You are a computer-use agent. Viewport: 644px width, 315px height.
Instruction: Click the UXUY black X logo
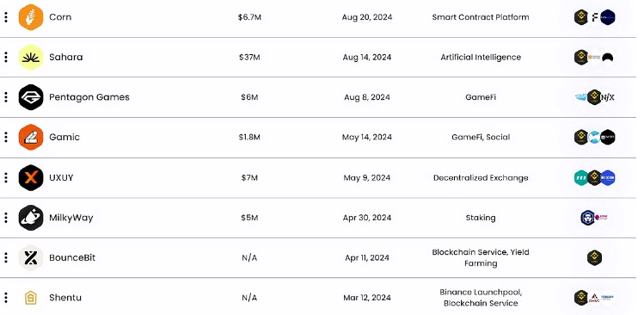[31, 177]
